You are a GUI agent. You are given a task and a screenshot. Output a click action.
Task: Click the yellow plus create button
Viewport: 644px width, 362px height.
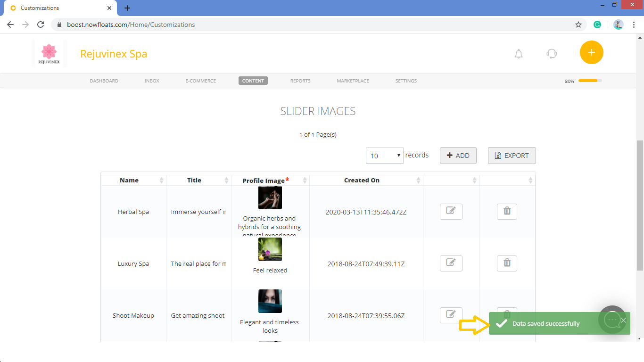tap(592, 52)
